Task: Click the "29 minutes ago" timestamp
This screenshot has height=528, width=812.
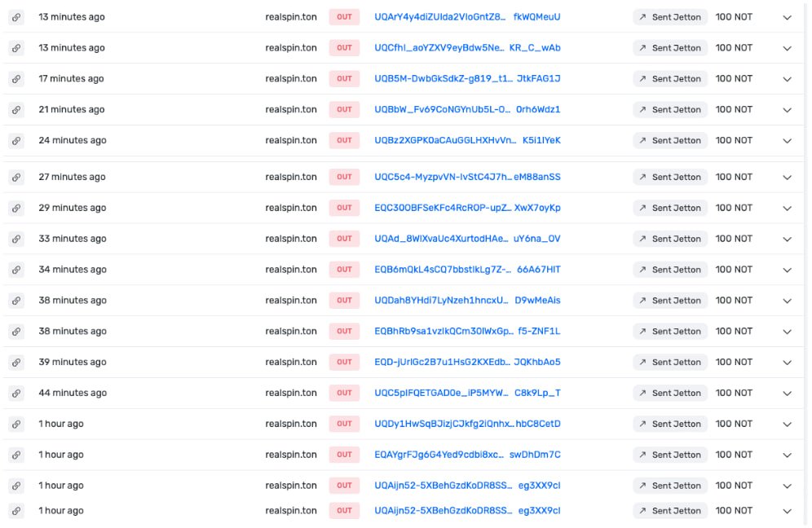Action: 73,208
